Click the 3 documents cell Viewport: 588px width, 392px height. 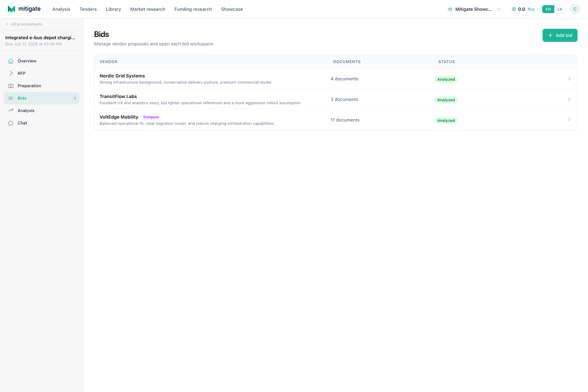(x=344, y=99)
